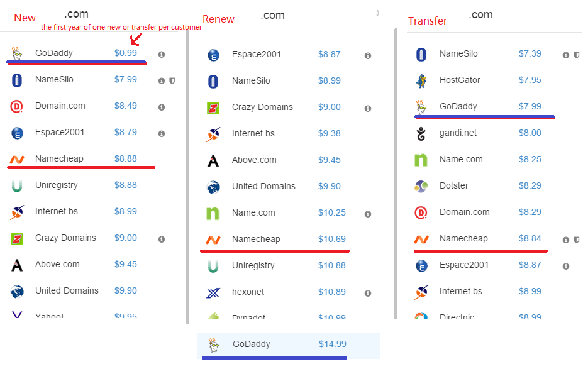Click the shield badge beside Namecheap in Transfer column
Image resolution: width=588 pixels, height=369 pixels.
(x=576, y=240)
